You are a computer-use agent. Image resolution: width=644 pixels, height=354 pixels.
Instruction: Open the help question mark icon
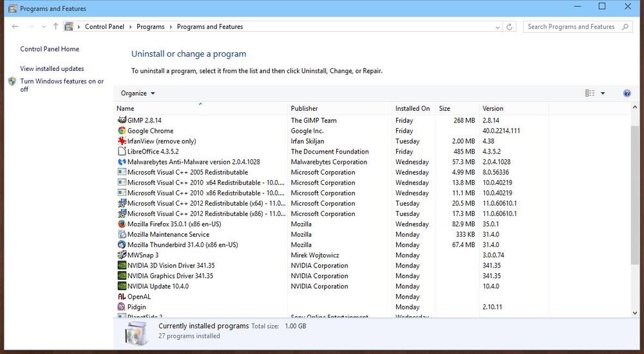click(x=627, y=93)
